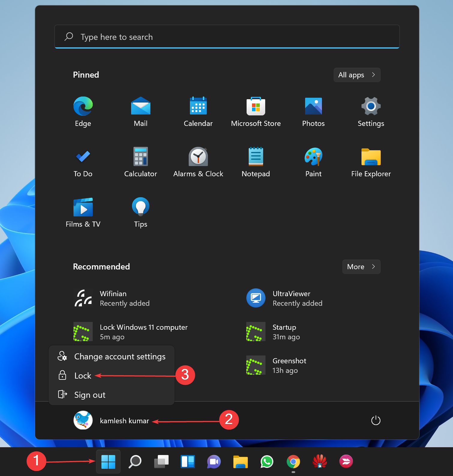
Task: Select Sign out option
Action: coord(112,395)
